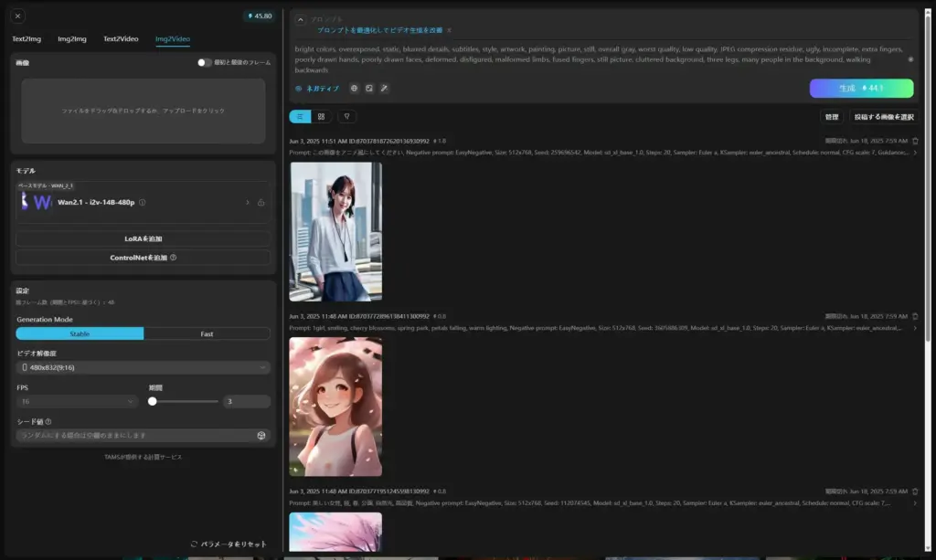The height and width of the screenshot is (560, 936).
Task: Open the video resolution 480x832 dropdown
Action: pyautogui.click(x=143, y=367)
